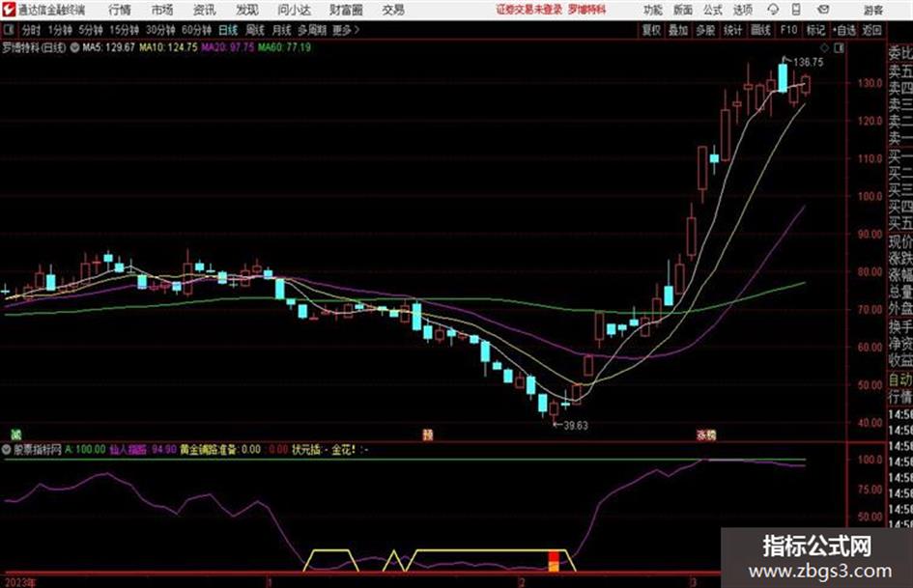
Task: Open the 财富圈 menu
Action: point(346,10)
